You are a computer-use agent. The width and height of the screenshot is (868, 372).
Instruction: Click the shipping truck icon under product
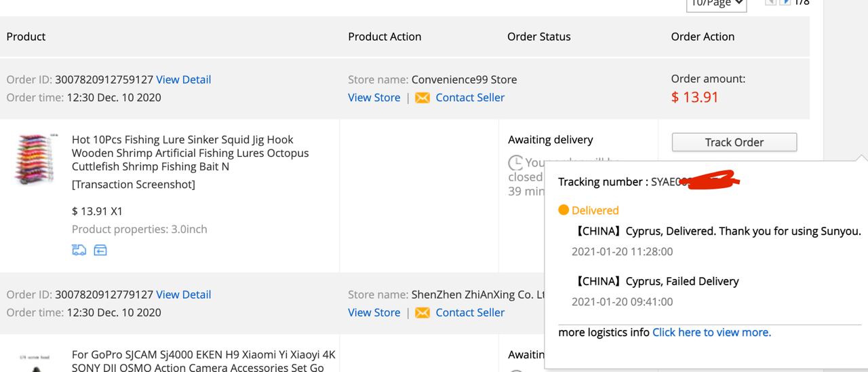point(79,250)
